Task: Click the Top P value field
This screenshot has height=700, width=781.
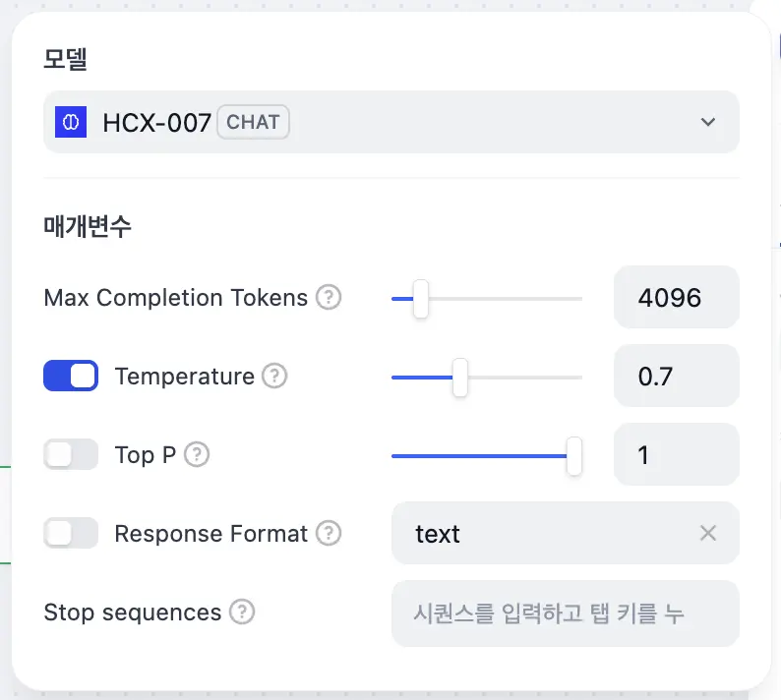Action: coord(676,454)
